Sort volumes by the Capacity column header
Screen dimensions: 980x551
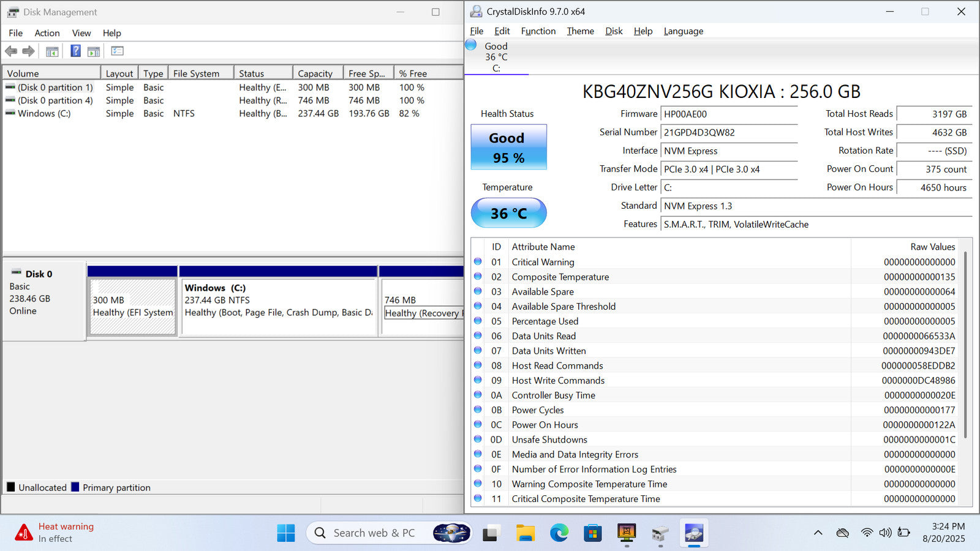(x=316, y=73)
